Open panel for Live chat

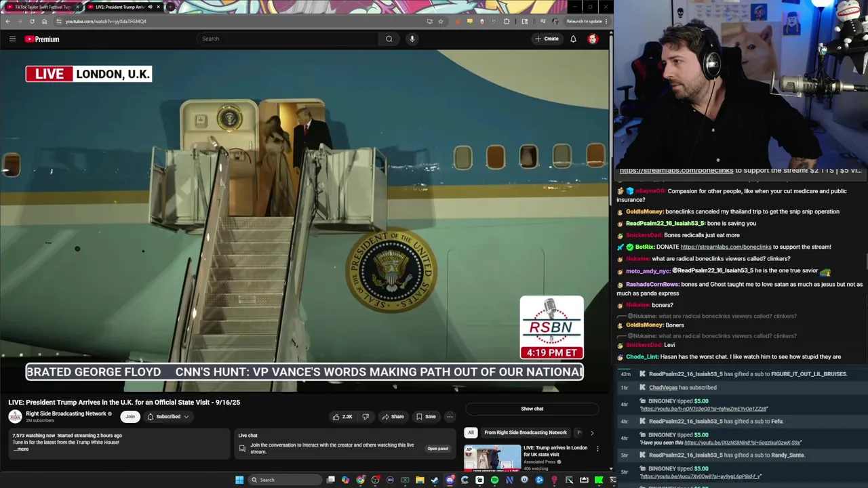[437, 449]
